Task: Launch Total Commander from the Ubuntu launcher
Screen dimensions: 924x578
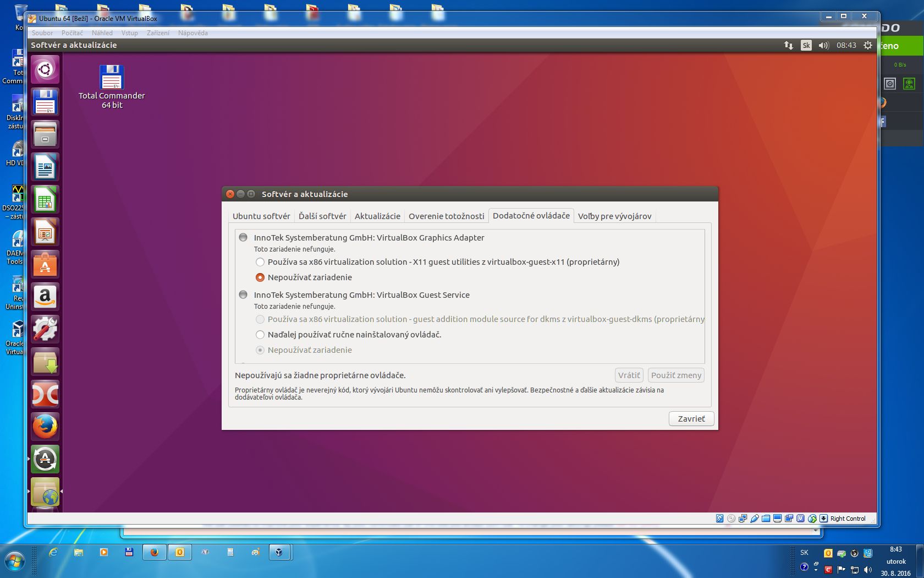Action: pos(45,102)
